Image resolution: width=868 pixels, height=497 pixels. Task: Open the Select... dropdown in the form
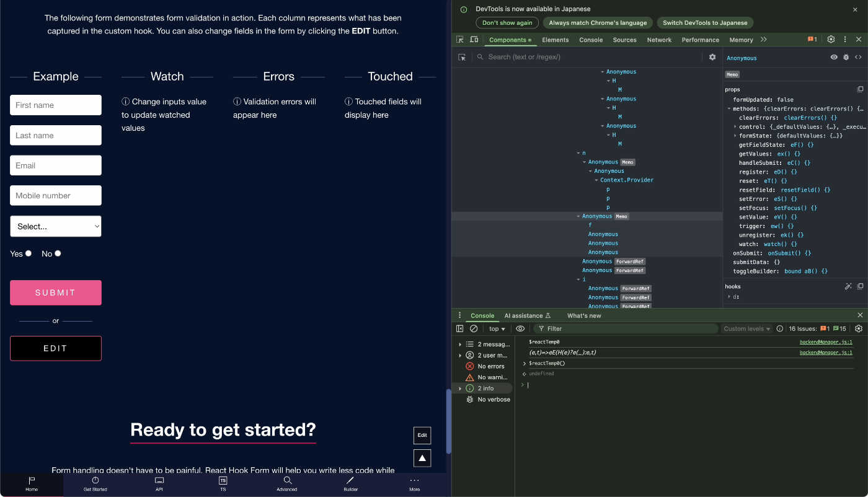[55, 226]
